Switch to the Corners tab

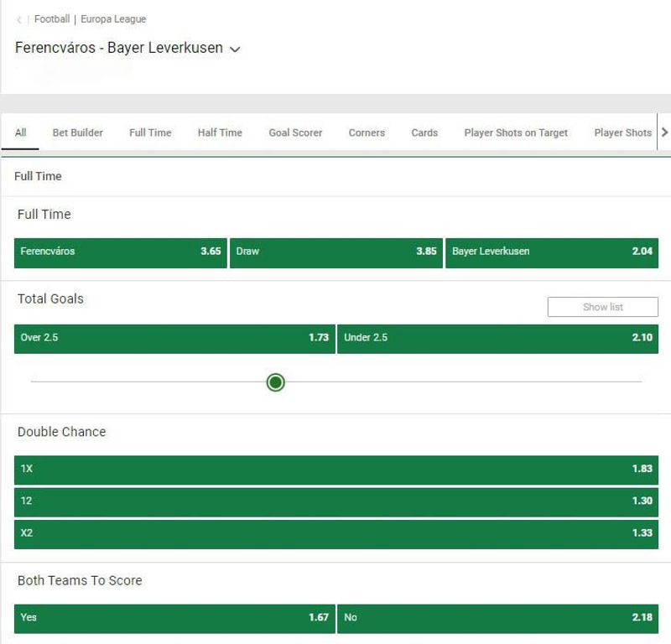[x=367, y=132]
